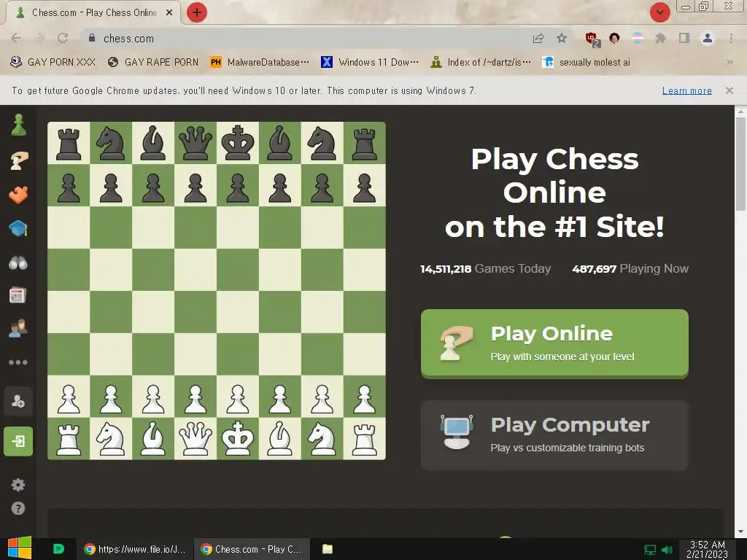747x560 pixels.
Task: Open Learn via the graduation cap icon
Action: coord(18,228)
